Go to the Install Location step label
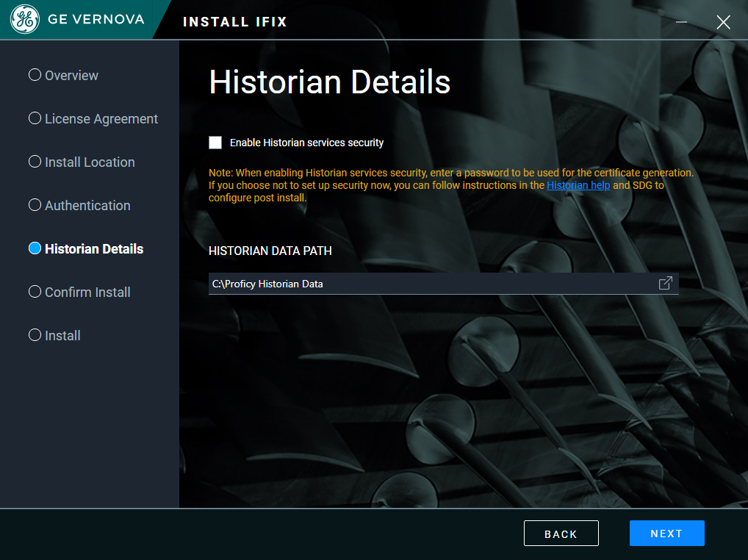Image resolution: width=748 pixels, height=560 pixels. (90, 162)
